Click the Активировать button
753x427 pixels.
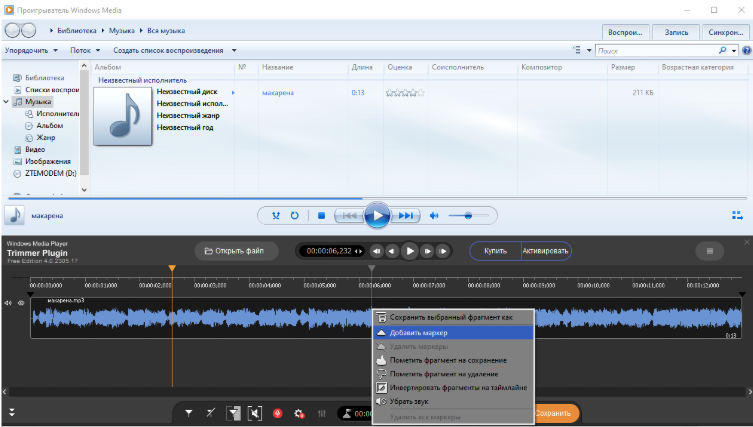coord(546,251)
